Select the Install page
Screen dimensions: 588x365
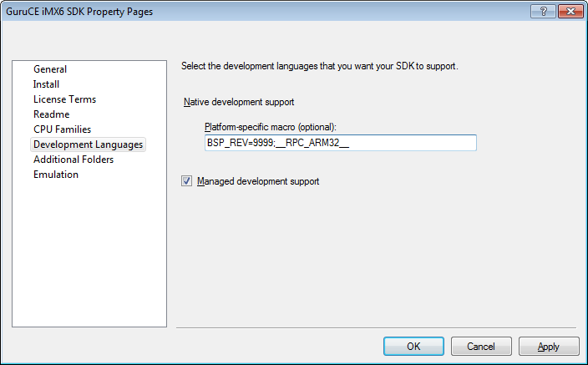46,84
